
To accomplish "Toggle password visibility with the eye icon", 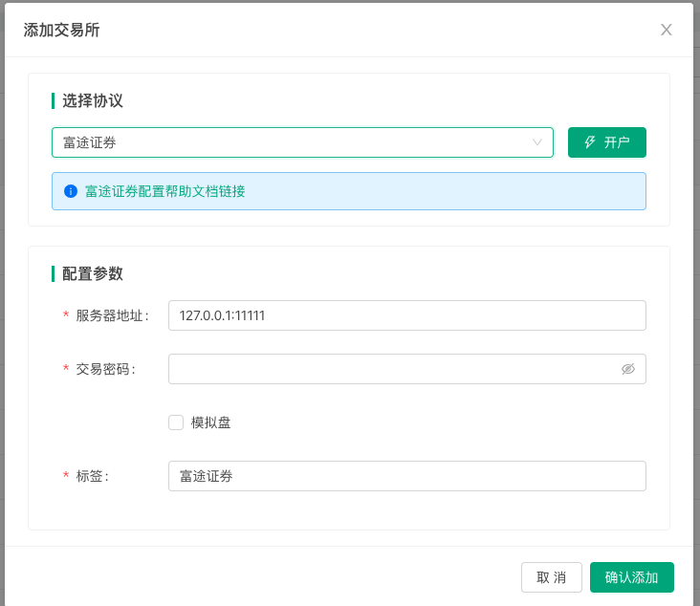I will point(628,369).
